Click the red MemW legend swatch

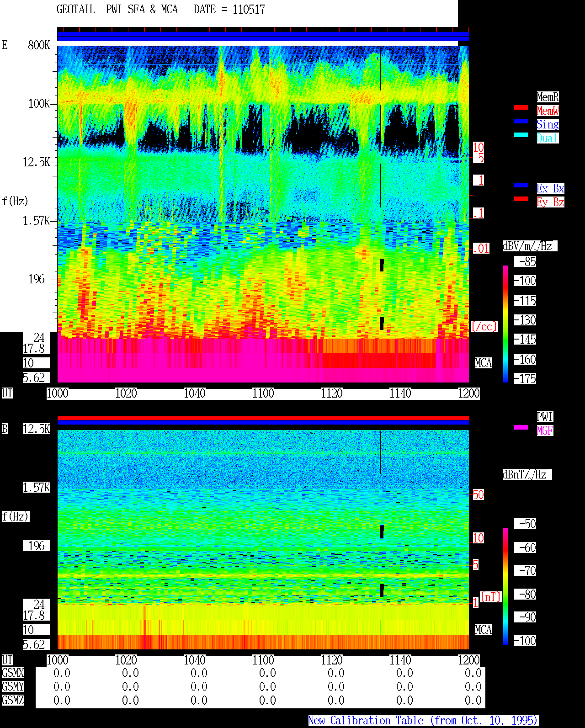click(521, 107)
